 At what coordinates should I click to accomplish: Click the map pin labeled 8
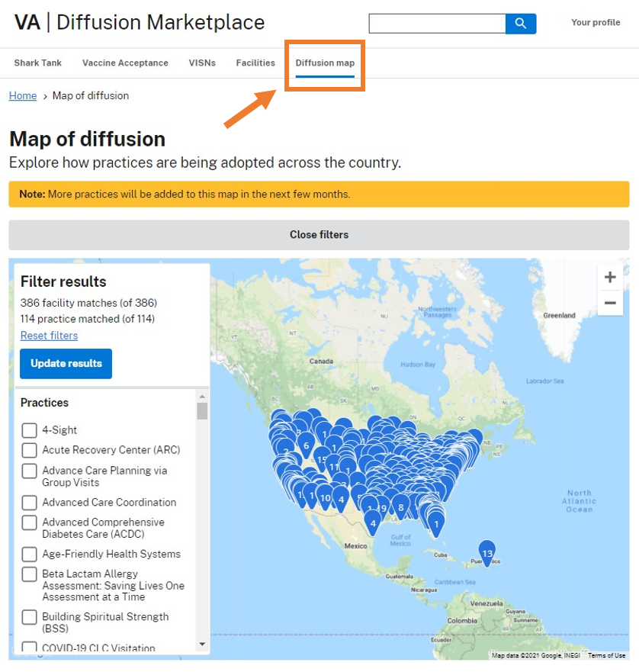(401, 507)
